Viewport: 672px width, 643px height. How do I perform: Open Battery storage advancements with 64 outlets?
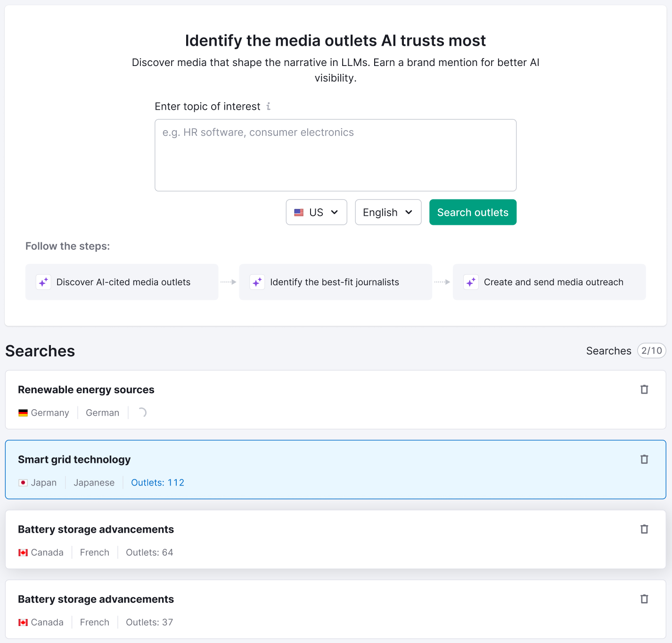[96, 529]
